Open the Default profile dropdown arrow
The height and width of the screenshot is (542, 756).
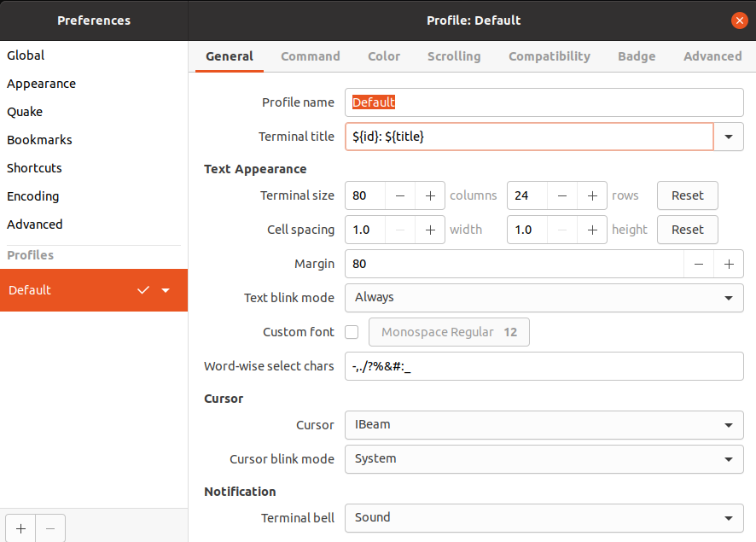coord(166,290)
